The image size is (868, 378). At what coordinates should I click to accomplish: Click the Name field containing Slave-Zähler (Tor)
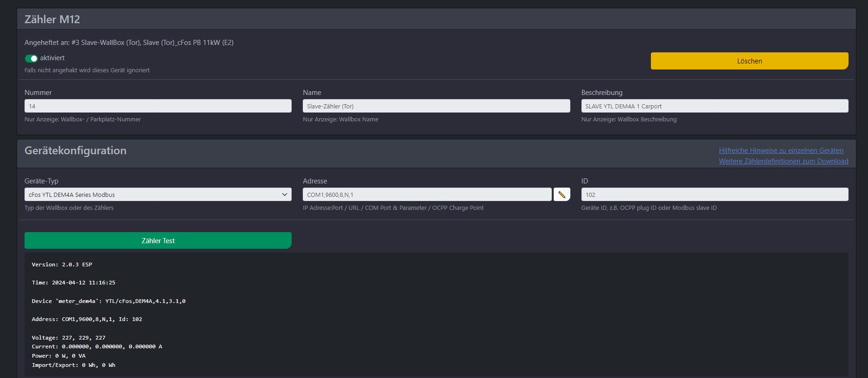pos(436,106)
